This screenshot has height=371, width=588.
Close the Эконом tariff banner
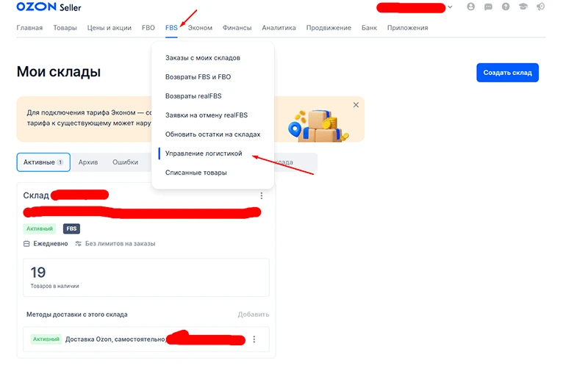(x=356, y=105)
